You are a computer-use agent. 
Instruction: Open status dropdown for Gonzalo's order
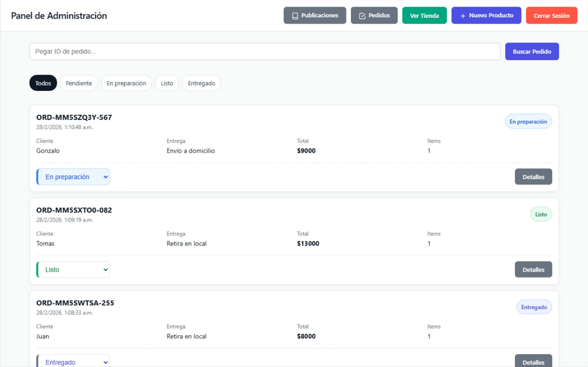[x=73, y=177]
